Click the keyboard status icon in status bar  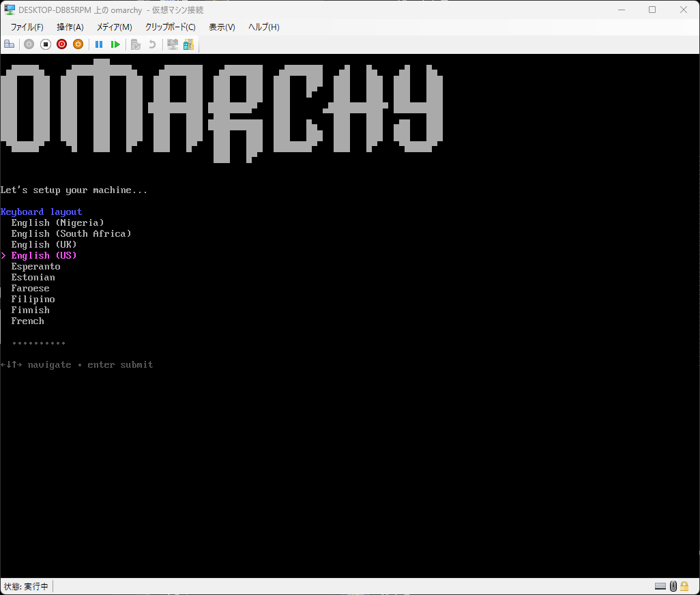[x=660, y=586]
